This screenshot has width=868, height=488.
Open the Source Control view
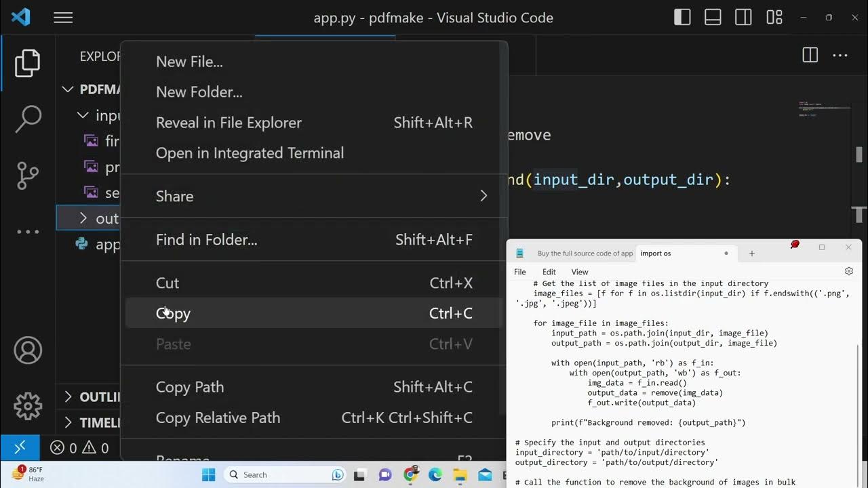click(x=28, y=176)
